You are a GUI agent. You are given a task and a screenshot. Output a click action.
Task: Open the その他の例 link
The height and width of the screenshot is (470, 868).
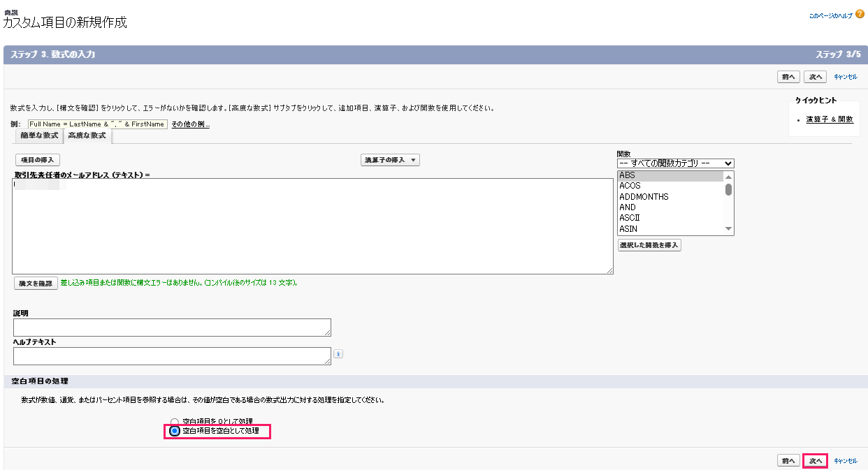191,124
